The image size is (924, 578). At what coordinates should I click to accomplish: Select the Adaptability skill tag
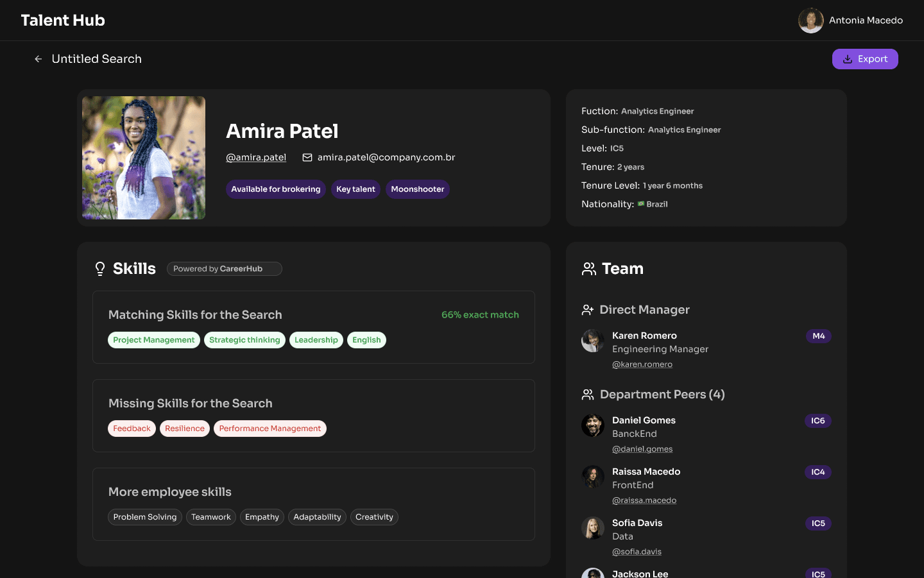317,517
